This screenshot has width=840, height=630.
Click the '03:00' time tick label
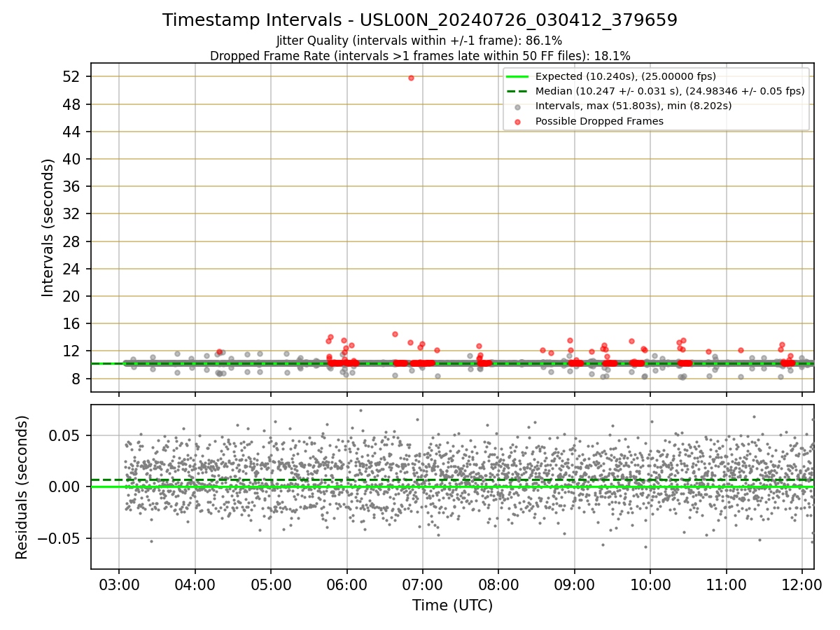point(118,584)
